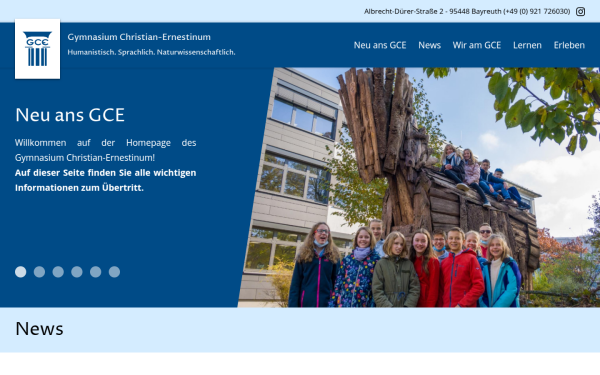Open the Erleben menu item
The width and height of the screenshot is (600, 375).
click(x=569, y=45)
